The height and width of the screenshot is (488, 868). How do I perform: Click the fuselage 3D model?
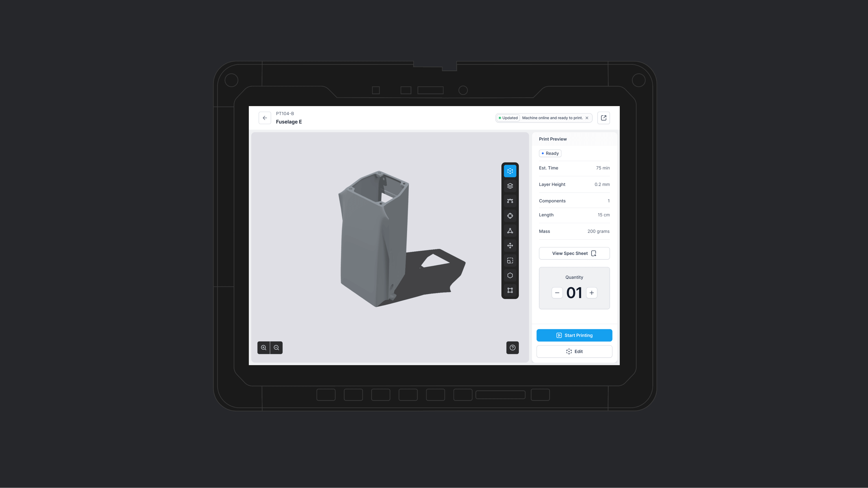(x=374, y=239)
